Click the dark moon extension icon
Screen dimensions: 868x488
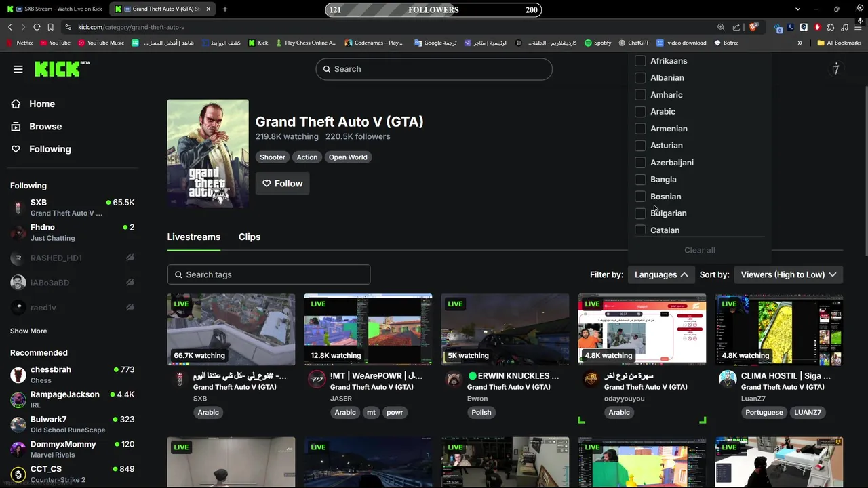(x=791, y=27)
